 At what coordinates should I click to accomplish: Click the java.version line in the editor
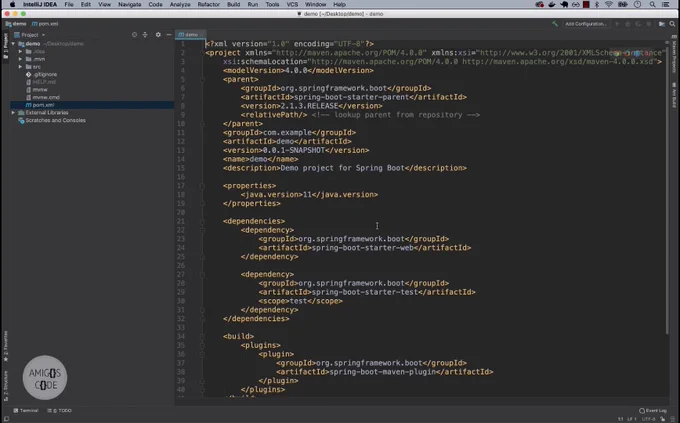[x=309, y=194]
